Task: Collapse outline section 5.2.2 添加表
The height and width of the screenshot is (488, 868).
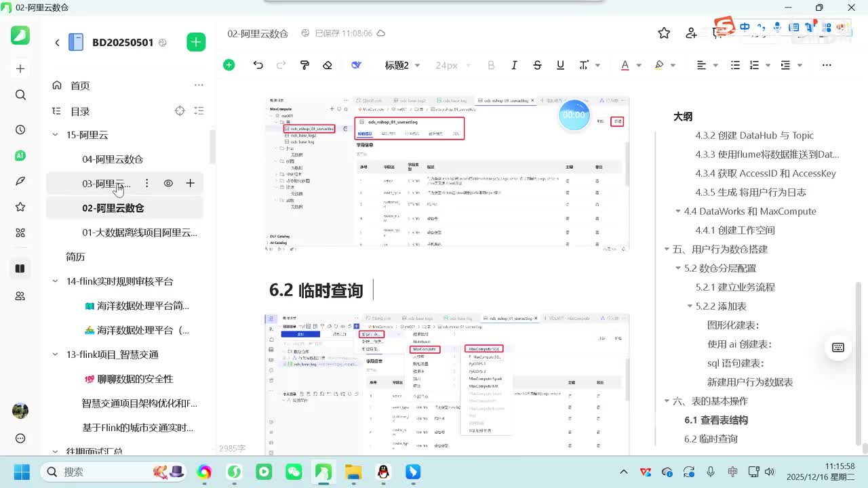Action: pyautogui.click(x=690, y=306)
